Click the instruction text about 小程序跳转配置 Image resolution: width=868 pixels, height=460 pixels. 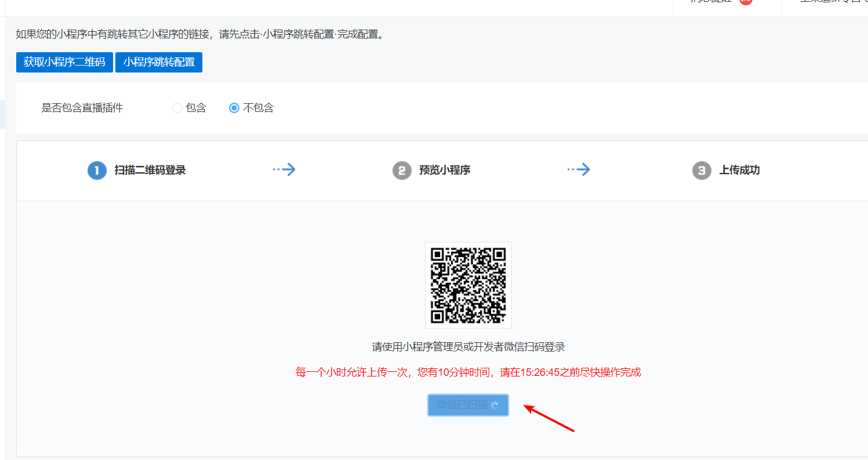(x=200, y=34)
